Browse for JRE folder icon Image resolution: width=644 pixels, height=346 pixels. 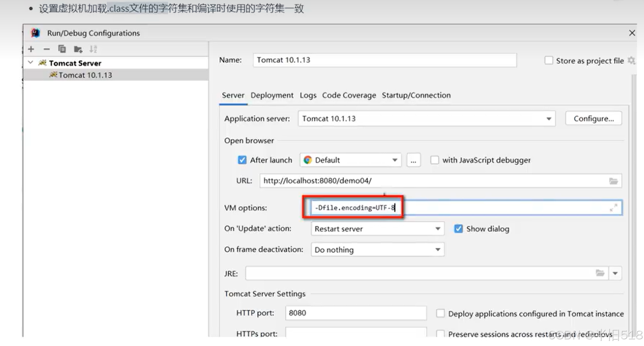(600, 273)
